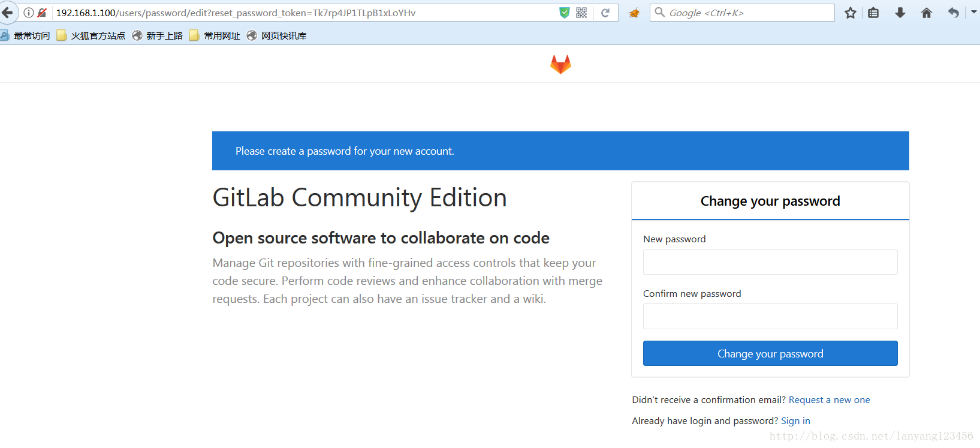Click the 'New password' label
This screenshot has width=980, height=448.
pyautogui.click(x=674, y=239)
